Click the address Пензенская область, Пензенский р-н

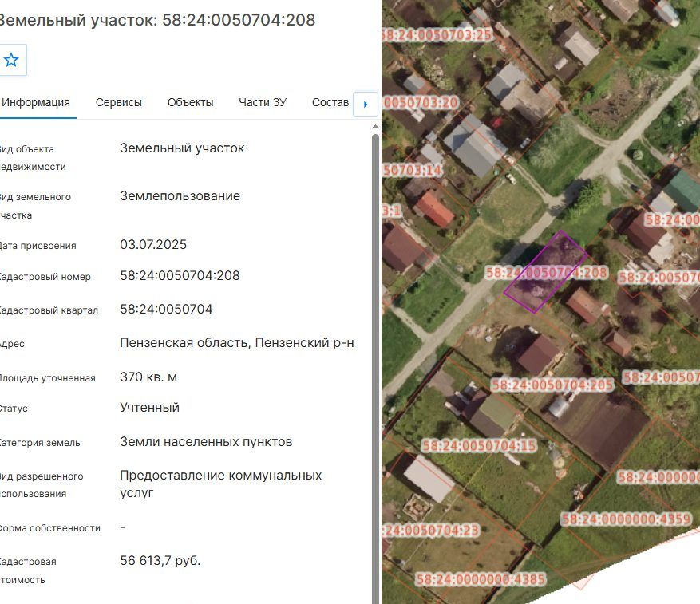point(237,343)
